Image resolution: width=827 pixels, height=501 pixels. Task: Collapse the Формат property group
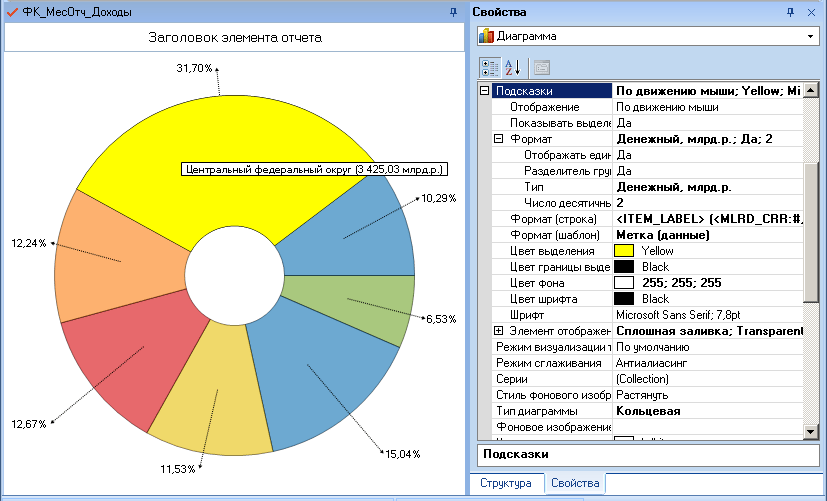(x=498, y=139)
